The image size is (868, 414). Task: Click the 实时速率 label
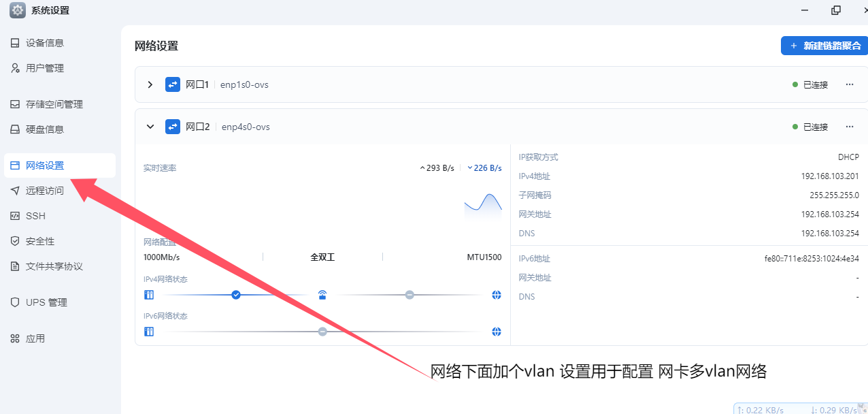(x=160, y=168)
